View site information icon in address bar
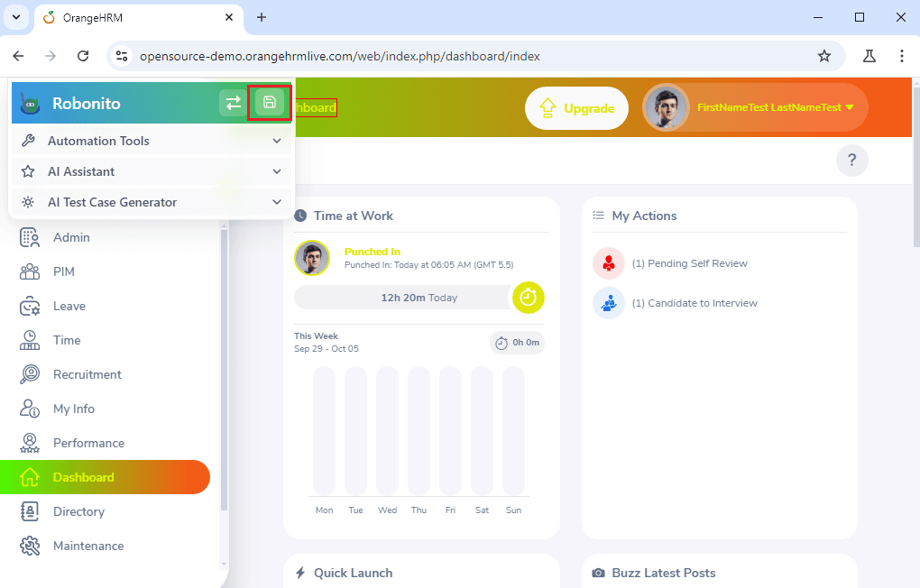 pos(122,56)
